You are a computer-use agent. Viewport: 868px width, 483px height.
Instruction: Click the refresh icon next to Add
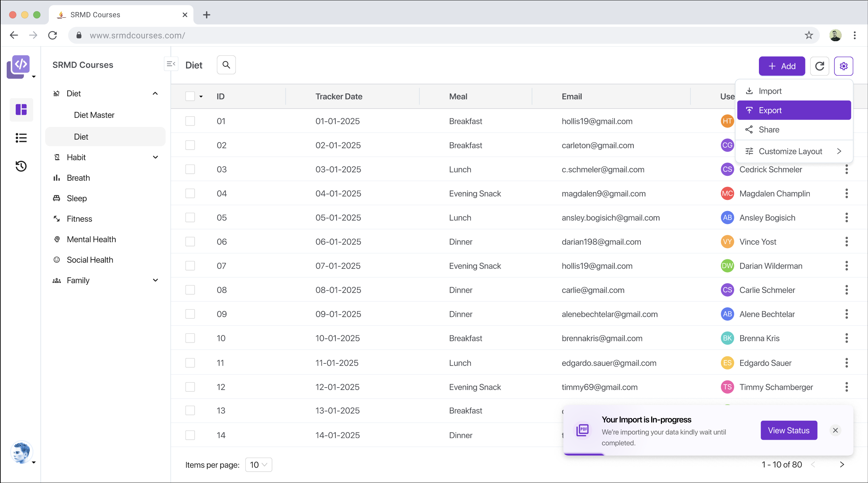[819, 66]
